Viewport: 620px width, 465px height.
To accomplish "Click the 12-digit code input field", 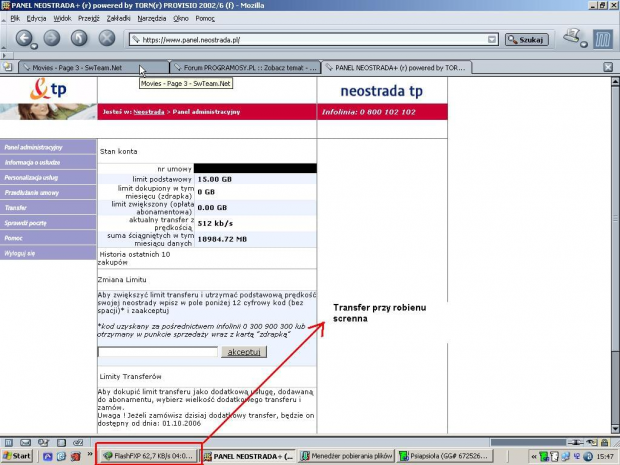I will (x=158, y=352).
